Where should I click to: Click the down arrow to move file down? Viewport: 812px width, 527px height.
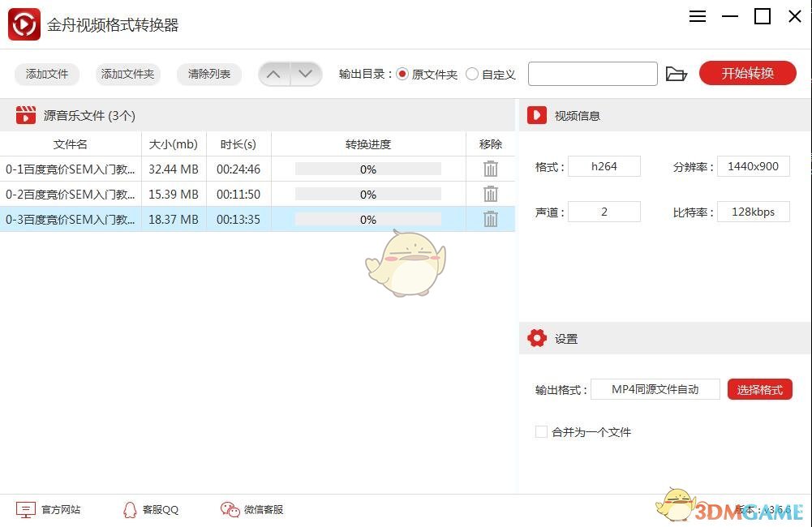[x=306, y=73]
